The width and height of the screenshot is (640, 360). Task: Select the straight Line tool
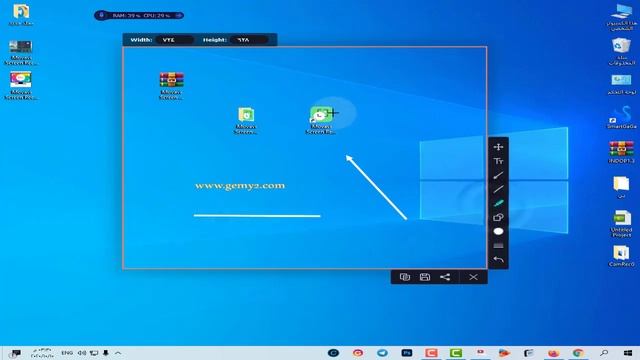pos(498,189)
